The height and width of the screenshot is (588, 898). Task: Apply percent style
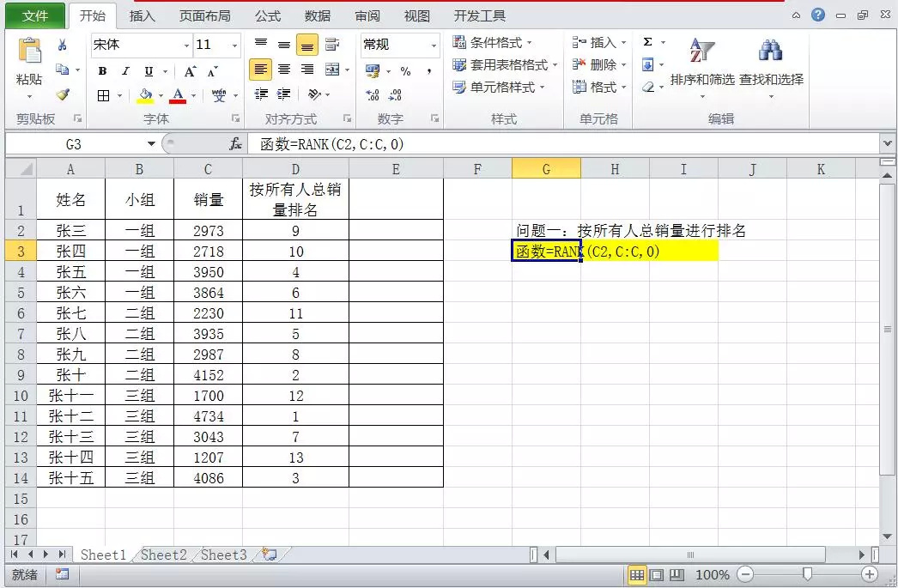405,71
